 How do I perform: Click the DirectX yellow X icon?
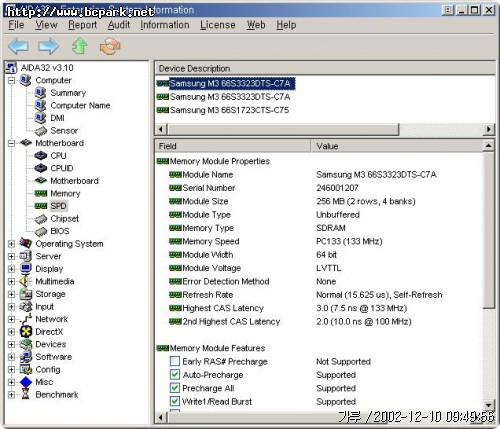point(26,332)
